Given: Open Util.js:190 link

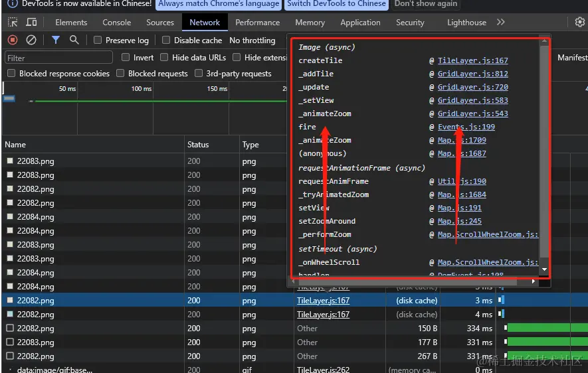Looking at the screenshot, I should pos(462,181).
